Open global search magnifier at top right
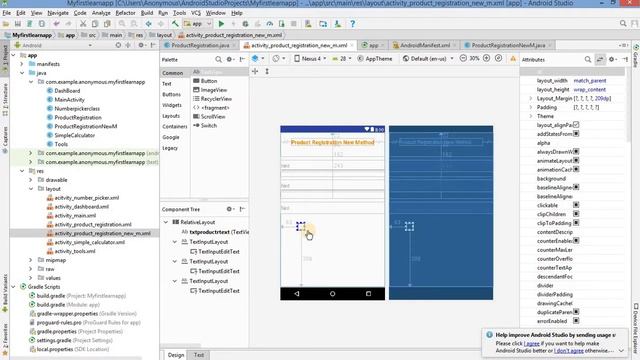640x360 pixels. click(x=623, y=24)
